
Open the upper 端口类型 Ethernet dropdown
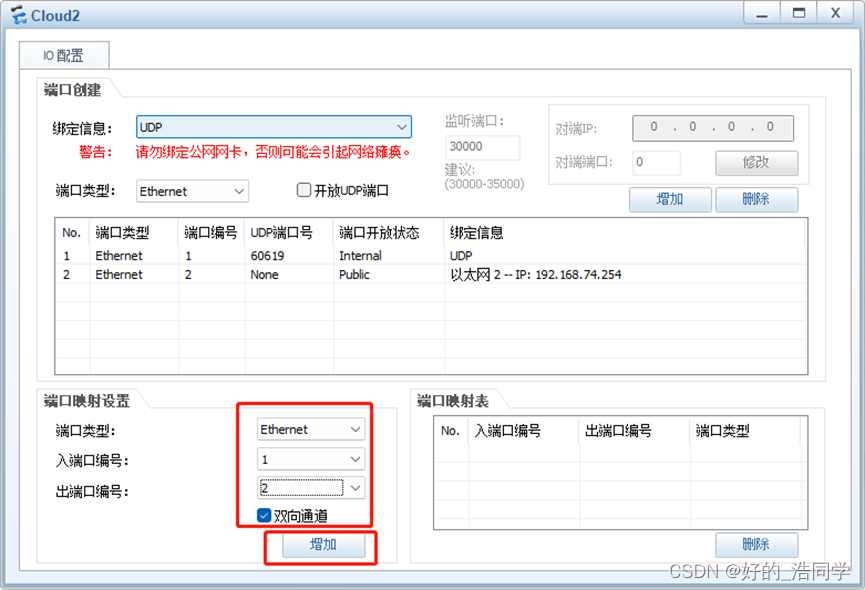pos(192,191)
